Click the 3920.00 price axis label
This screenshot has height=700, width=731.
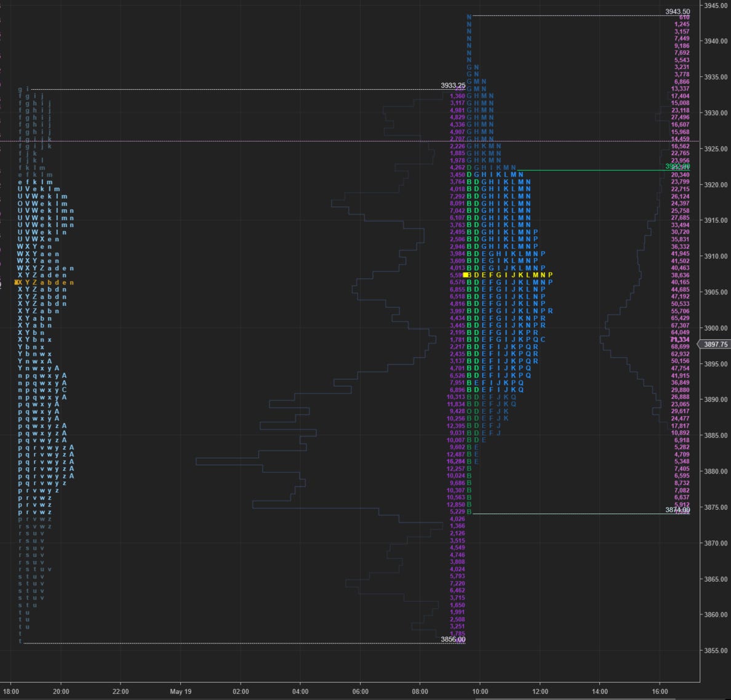[x=716, y=185]
